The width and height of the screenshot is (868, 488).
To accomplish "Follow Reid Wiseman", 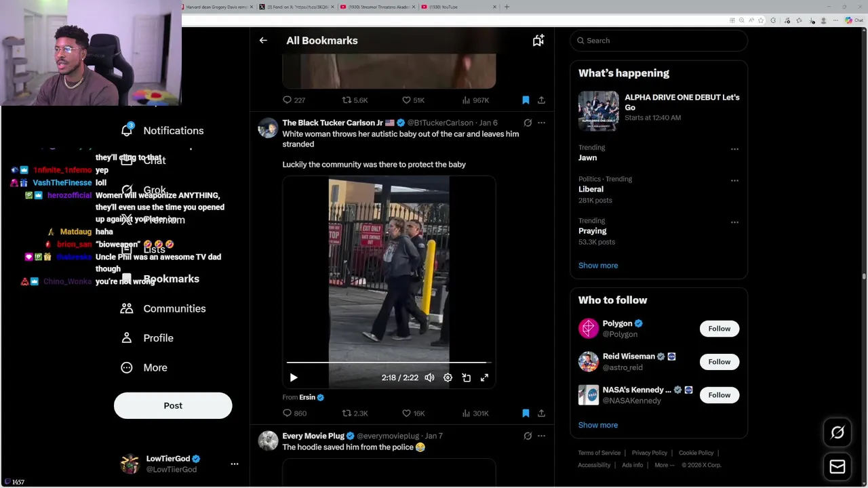I will [719, 362].
